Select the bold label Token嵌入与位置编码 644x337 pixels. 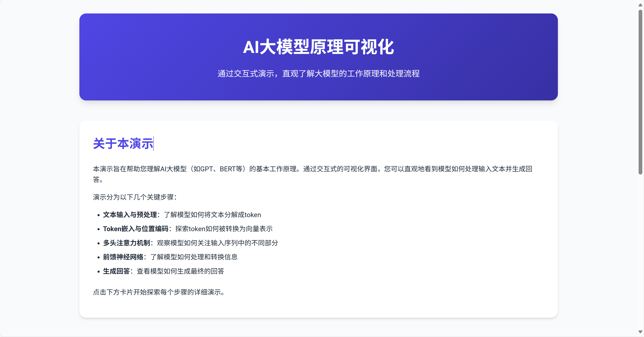pos(136,229)
